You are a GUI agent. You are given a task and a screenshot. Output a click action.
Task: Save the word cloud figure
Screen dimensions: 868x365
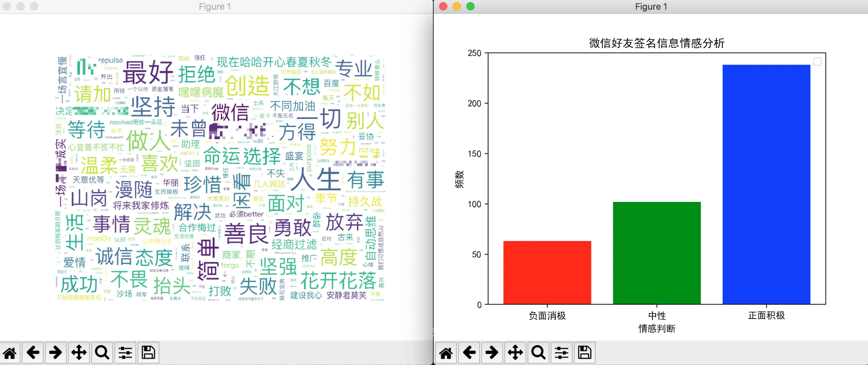click(148, 353)
